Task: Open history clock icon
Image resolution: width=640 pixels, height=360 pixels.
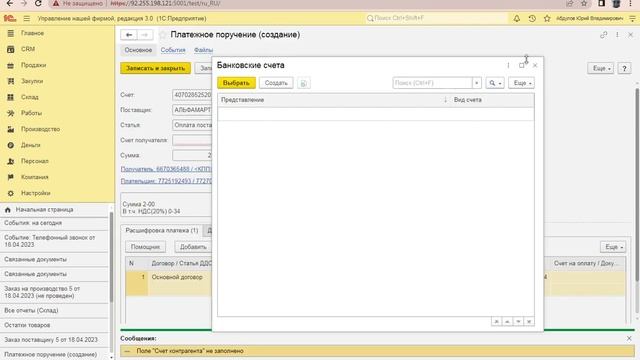Action: point(532,18)
